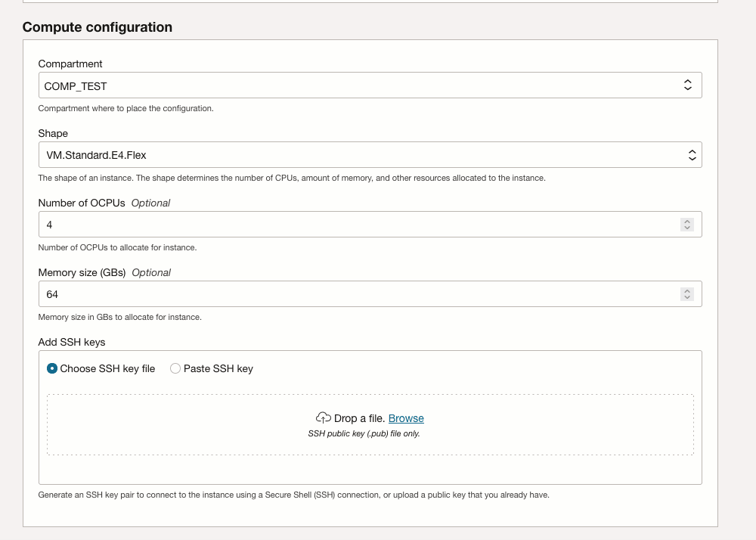Select the Paste SSH key radio button
The height and width of the screenshot is (540, 756).
175,368
